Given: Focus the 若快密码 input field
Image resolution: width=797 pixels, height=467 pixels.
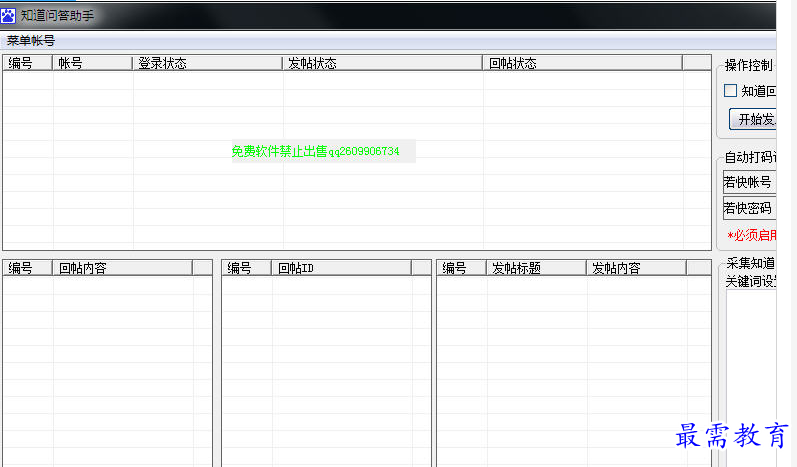Looking at the screenshot, I should pyautogui.click(x=749, y=208).
